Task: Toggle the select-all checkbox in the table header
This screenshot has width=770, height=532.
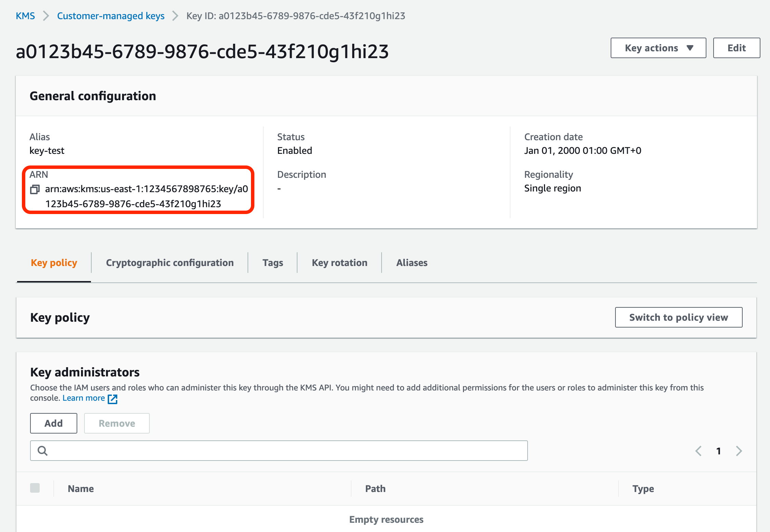Action: (35, 488)
